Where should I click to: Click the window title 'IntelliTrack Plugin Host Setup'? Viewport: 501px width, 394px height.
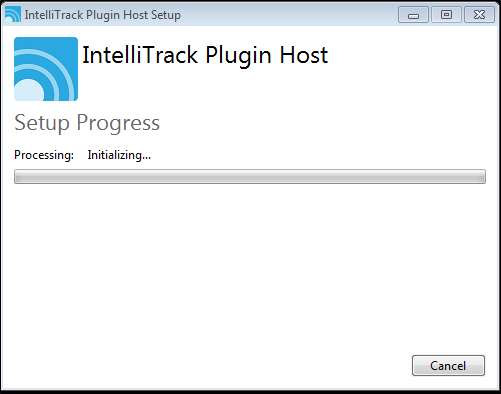tap(103, 15)
